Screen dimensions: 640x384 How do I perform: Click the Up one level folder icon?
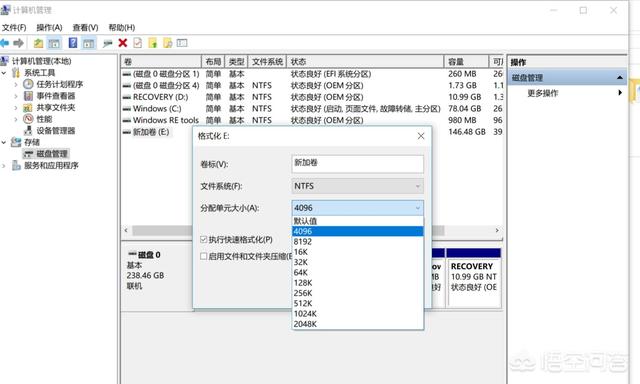point(38,43)
